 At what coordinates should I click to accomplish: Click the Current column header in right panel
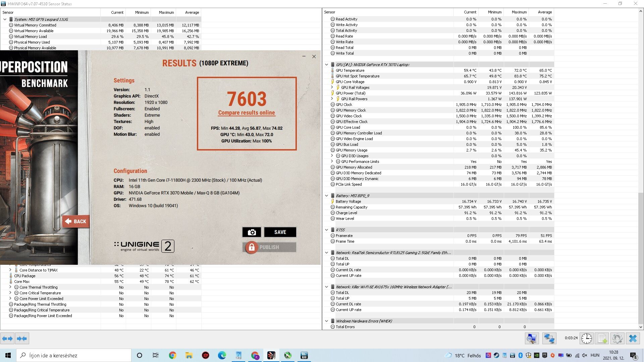point(466,12)
